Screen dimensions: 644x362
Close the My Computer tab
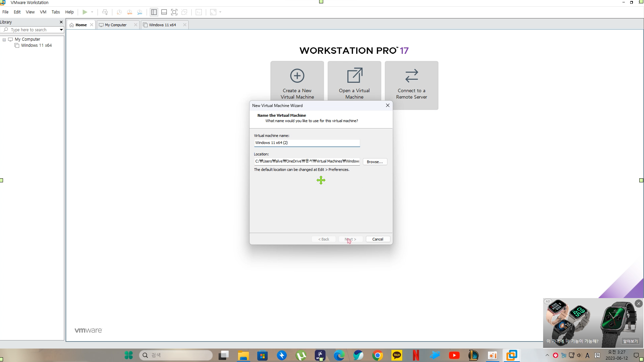pyautogui.click(x=136, y=25)
